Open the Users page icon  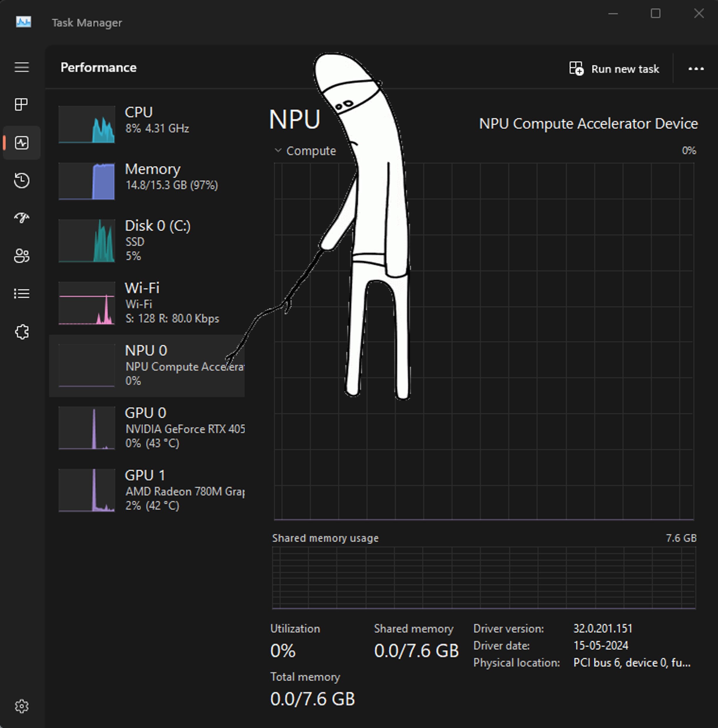pyautogui.click(x=21, y=256)
